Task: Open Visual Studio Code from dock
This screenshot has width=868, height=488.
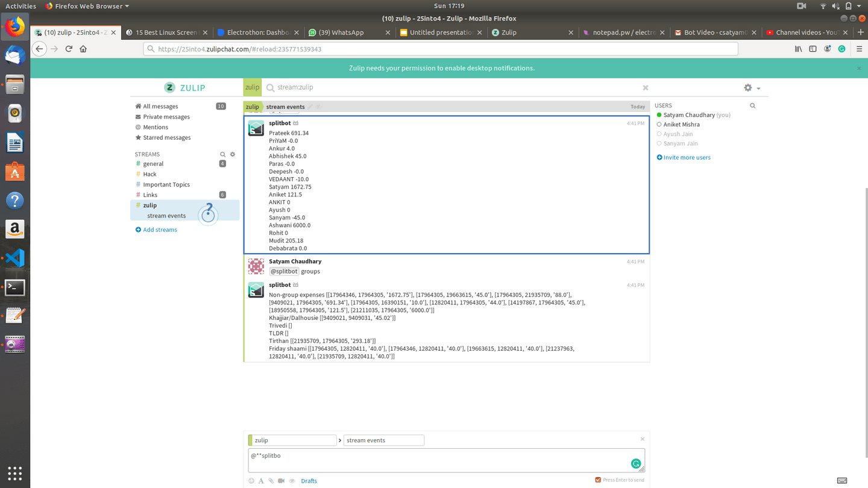Action: point(15,258)
